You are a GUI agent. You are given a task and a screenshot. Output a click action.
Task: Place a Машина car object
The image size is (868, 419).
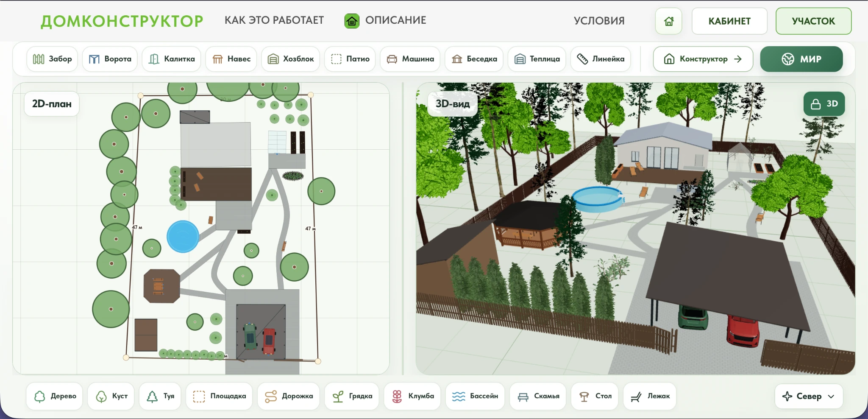[410, 59]
